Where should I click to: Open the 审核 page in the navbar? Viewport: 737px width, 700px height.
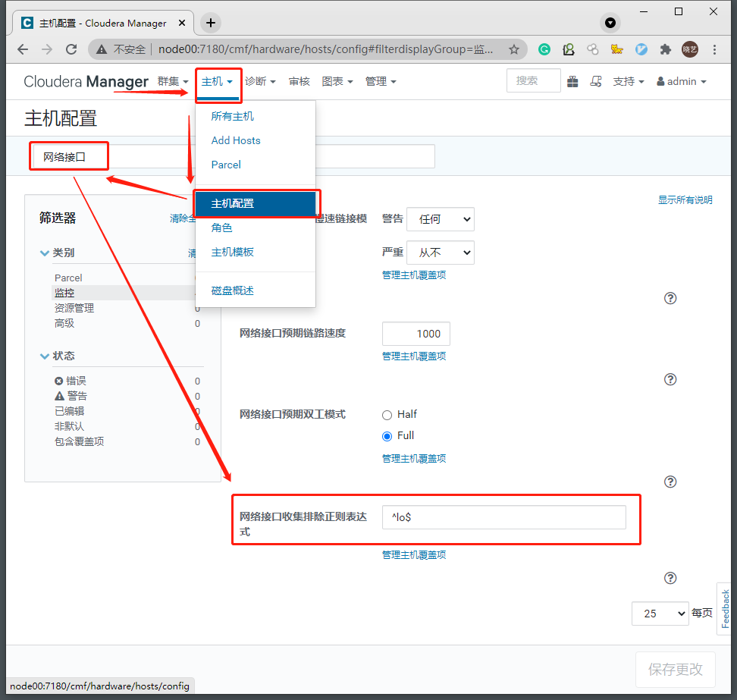coord(299,81)
